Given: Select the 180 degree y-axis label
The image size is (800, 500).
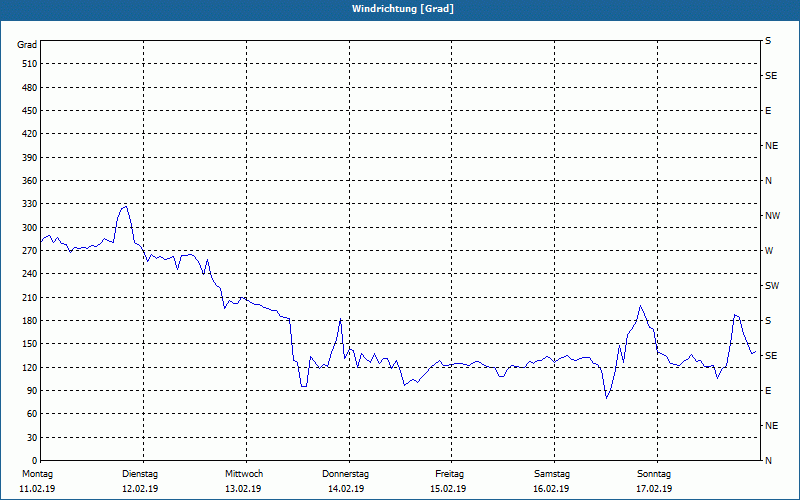Looking at the screenshot, I should [27, 321].
